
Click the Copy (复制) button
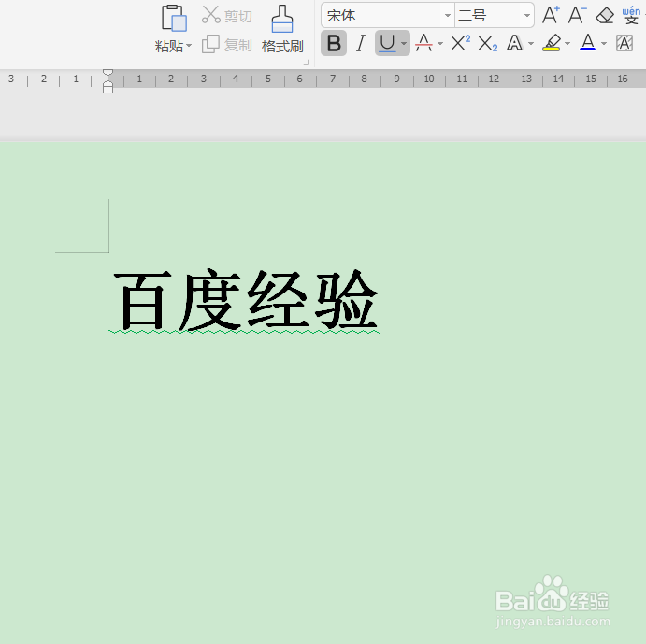click(227, 45)
